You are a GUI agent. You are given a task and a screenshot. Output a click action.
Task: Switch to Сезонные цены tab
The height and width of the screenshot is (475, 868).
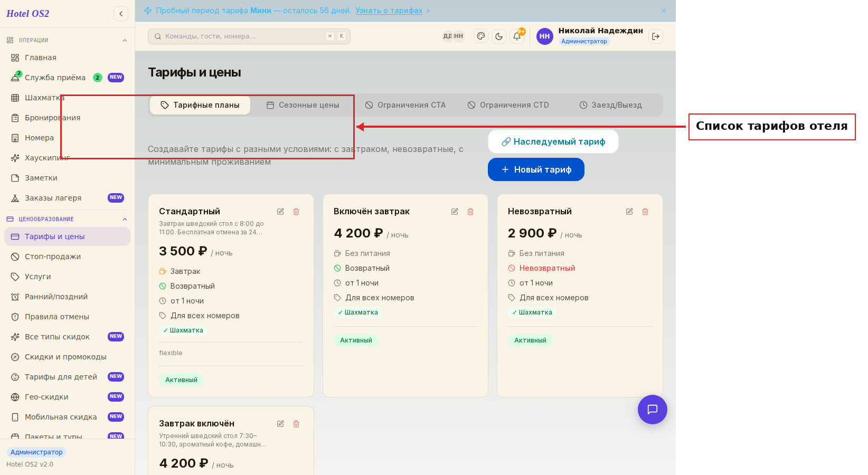point(303,105)
